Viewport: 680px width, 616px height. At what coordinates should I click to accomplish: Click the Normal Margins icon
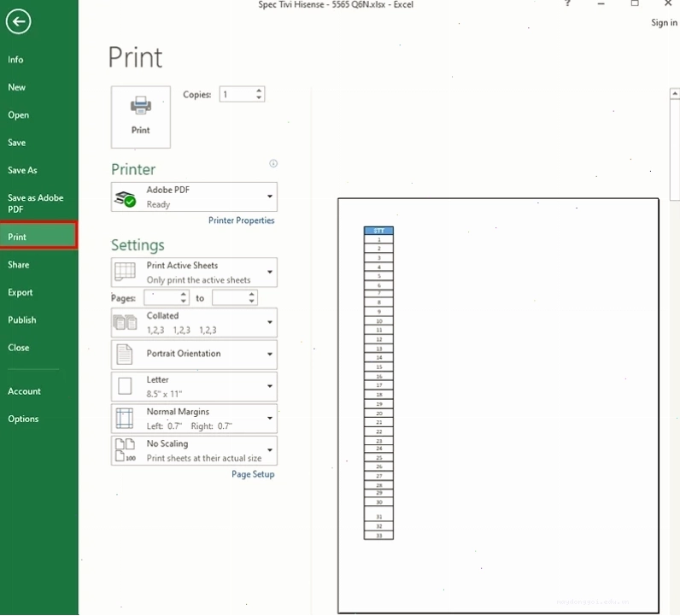(x=125, y=418)
